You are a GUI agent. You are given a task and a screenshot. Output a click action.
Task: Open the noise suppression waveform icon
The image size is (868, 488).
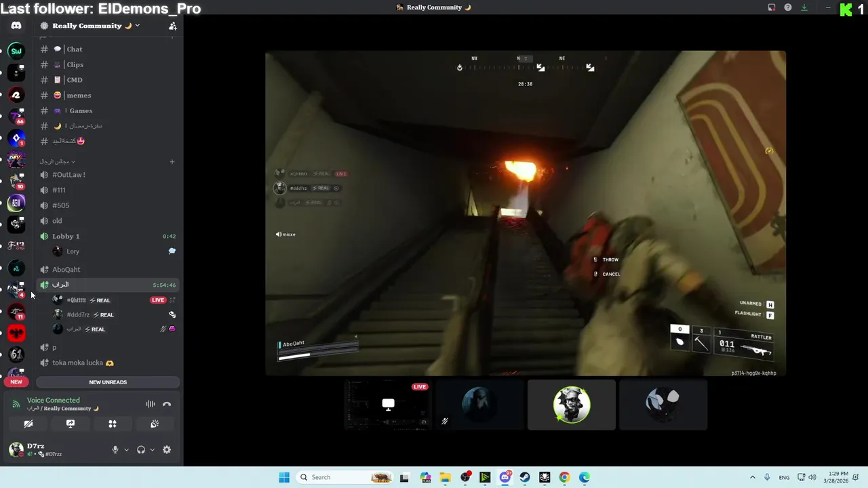(x=151, y=404)
